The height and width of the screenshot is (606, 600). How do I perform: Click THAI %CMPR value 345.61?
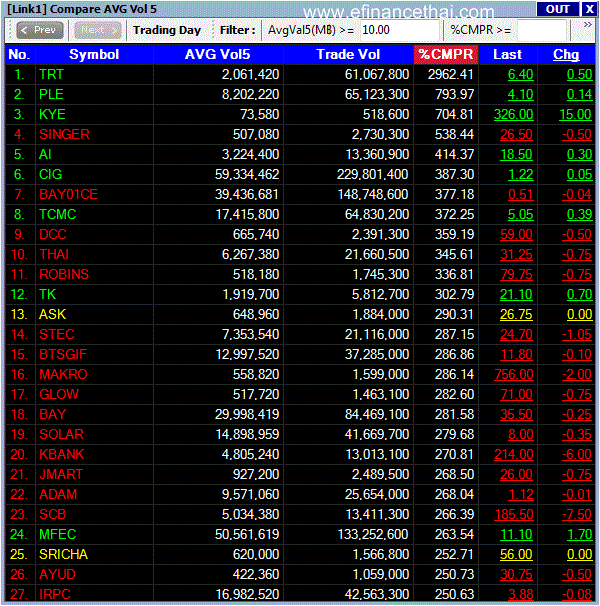point(454,255)
